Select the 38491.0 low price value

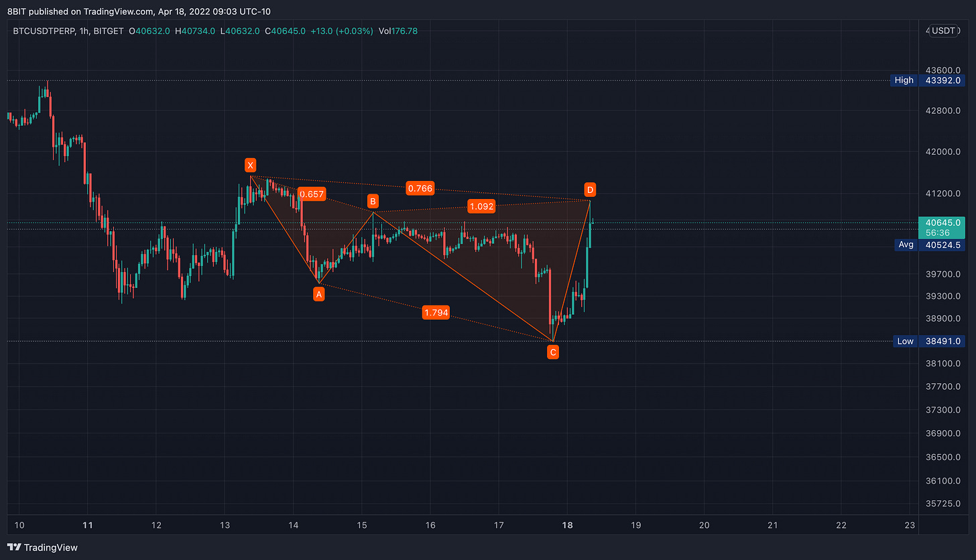click(x=943, y=341)
